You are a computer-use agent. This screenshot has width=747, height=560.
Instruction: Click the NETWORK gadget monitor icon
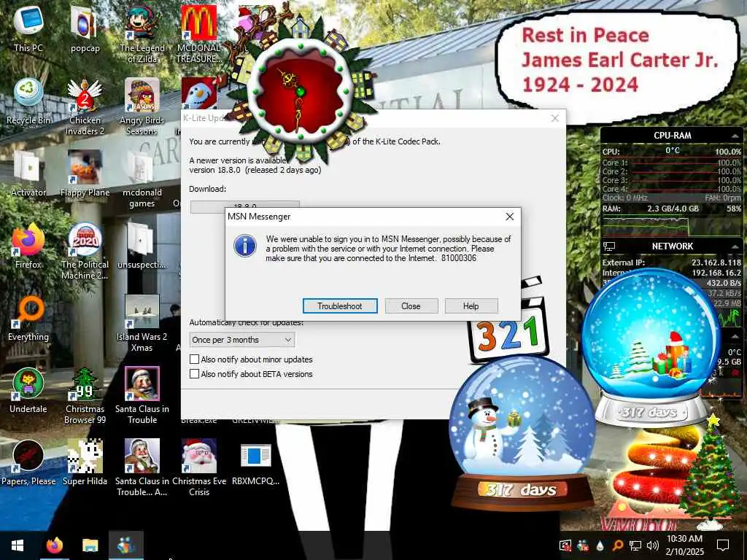click(609, 246)
